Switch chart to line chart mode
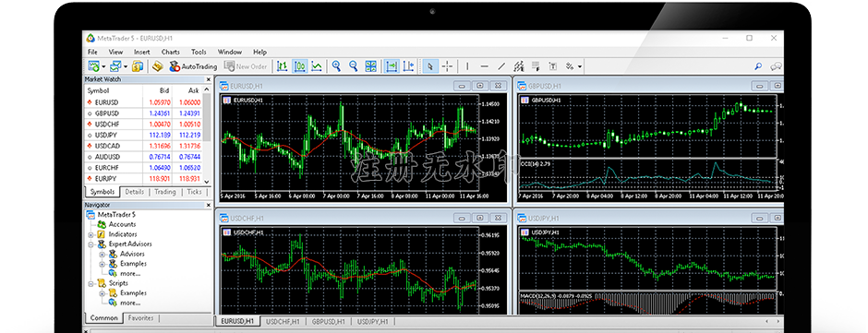Screen dimensions: 868x333 pyautogui.click(x=317, y=66)
